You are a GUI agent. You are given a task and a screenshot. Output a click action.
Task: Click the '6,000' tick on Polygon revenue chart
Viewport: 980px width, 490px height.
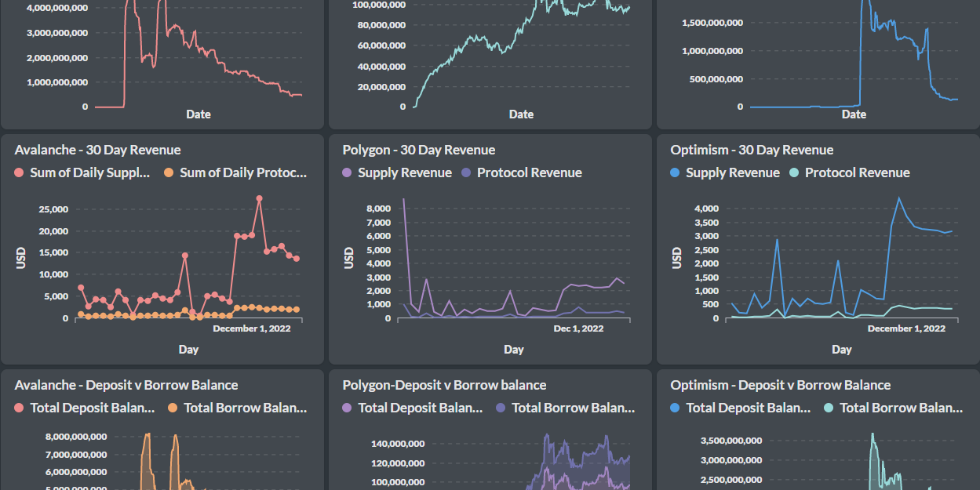tap(378, 237)
